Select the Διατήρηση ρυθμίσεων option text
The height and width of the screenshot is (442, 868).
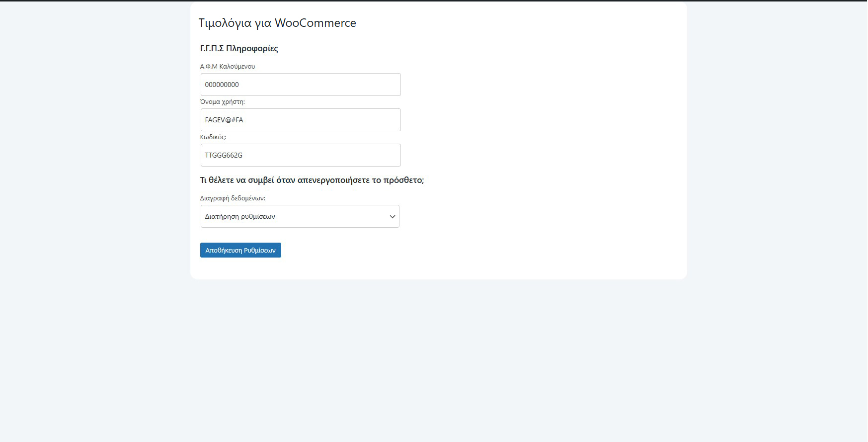click(240, 217)
